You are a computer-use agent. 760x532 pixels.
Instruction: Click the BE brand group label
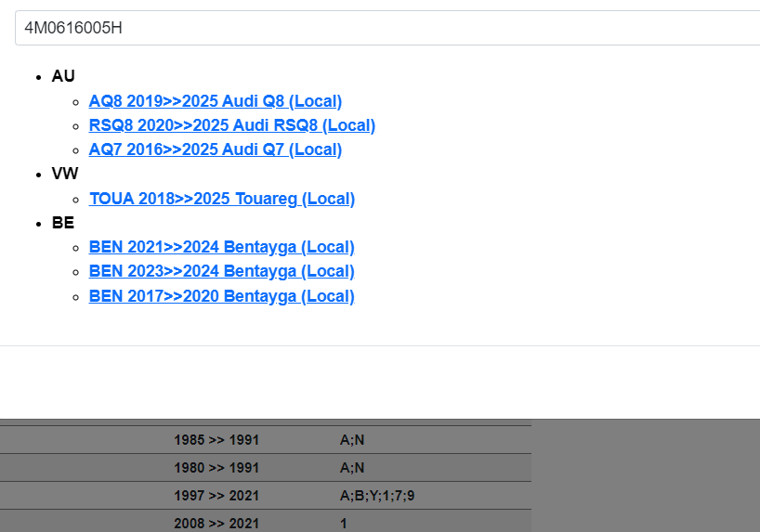click(63, 223)
